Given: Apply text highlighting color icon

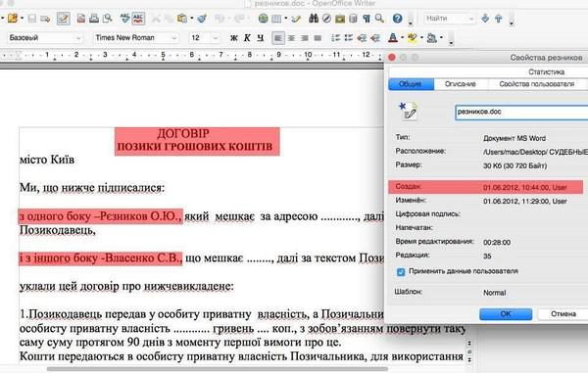Looking at the screenshot, I should [x=413, y=38].
